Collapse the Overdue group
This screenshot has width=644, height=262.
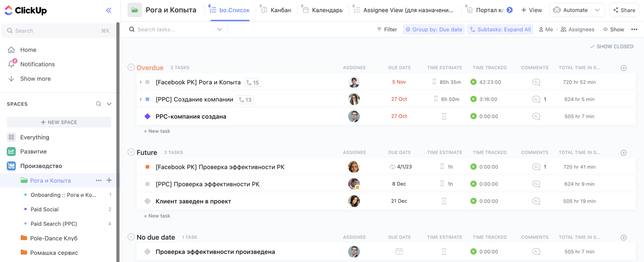tap(131, 68)
